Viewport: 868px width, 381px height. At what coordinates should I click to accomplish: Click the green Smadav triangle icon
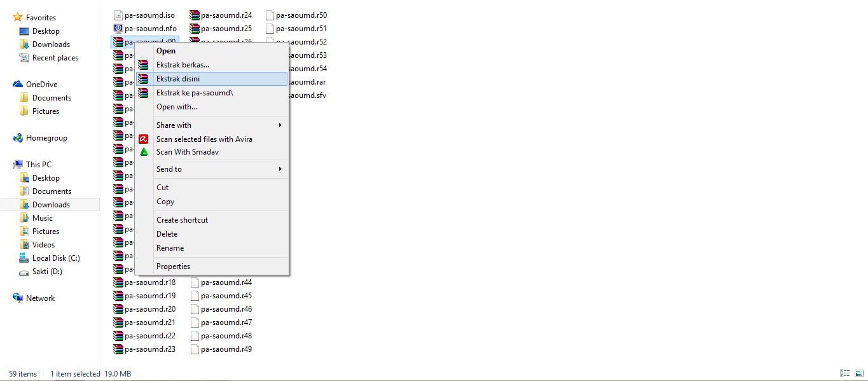[x=144, y=152]
